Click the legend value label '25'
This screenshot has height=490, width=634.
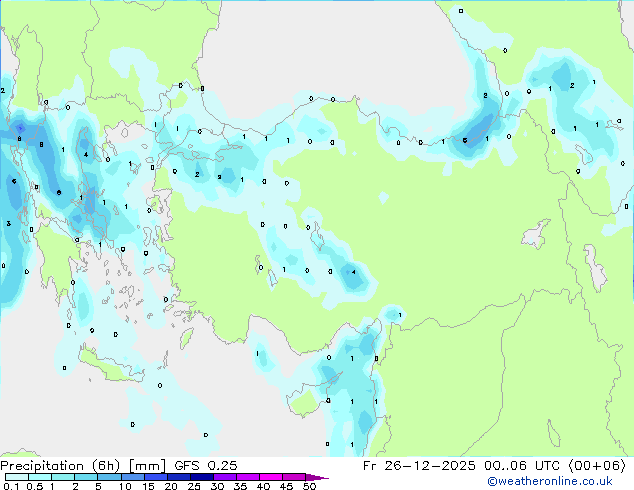point(194,486)
